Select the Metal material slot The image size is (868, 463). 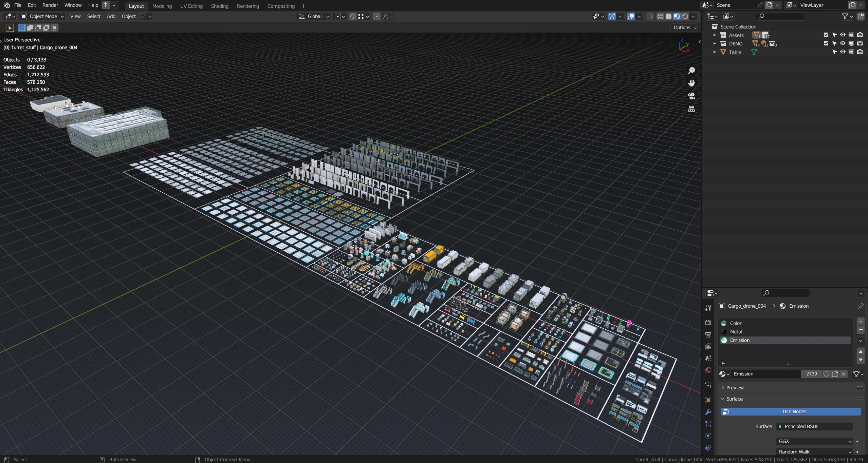(x=736, y=332)
